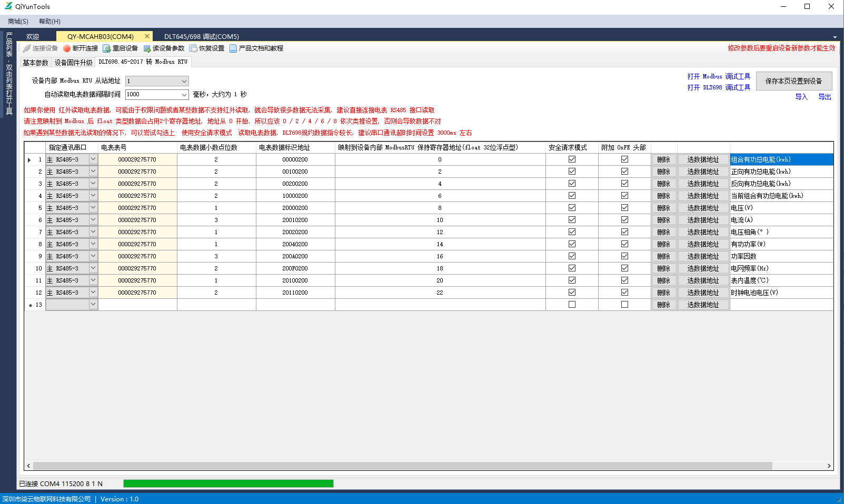Expand the auto-read interval dropdown
This screenshot has height=504, width=844.
pos(184,95)
